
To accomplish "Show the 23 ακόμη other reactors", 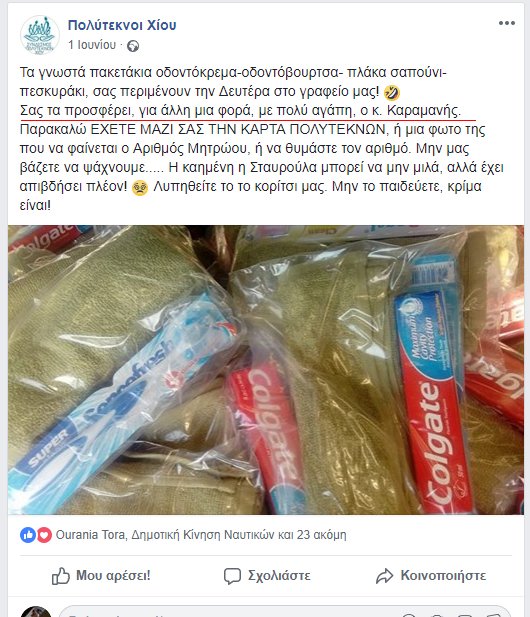I will tap(321, 535).
